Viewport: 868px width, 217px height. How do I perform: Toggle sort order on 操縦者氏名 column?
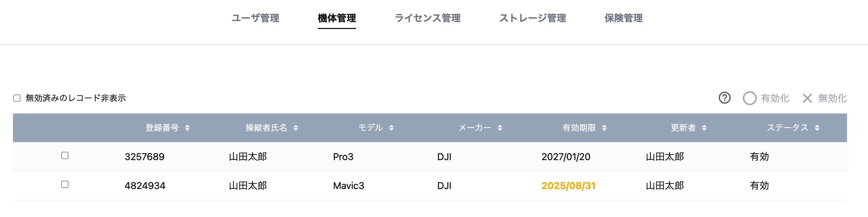[296, 128]
